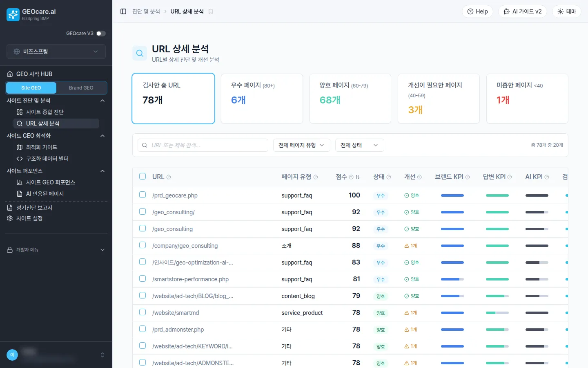Open the 전체 상태 dropdown
This screenshot has height=368, width=588.
tap(359, 145)
